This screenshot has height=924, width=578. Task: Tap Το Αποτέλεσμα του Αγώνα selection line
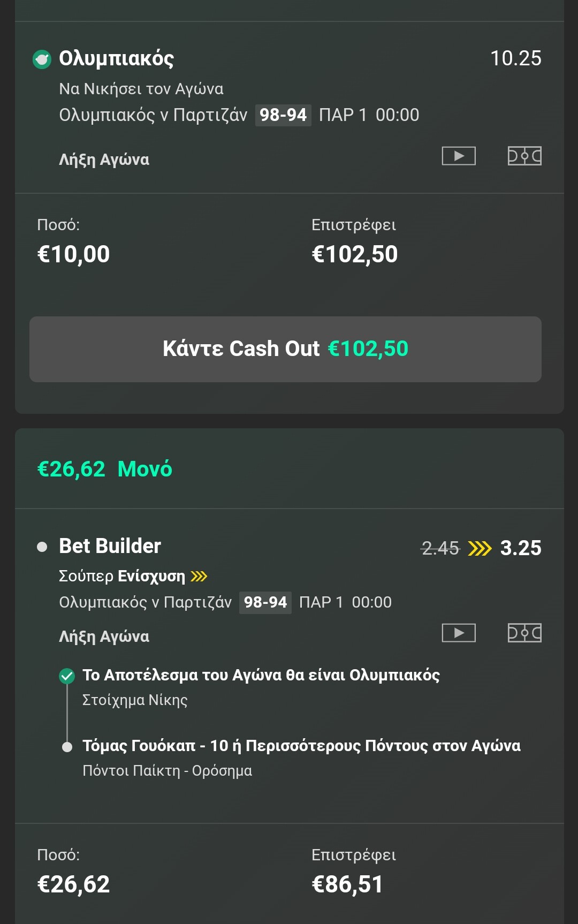coord(261,675)
